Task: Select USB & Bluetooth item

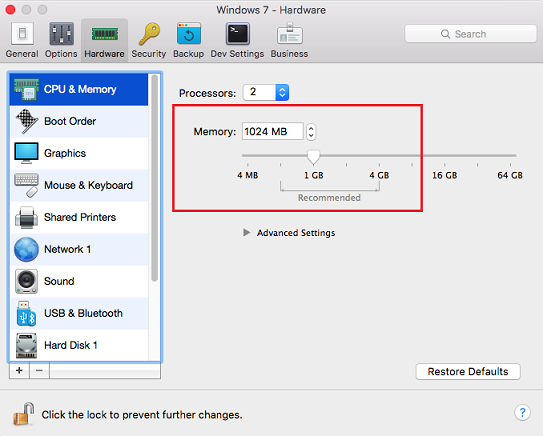Action: [79, 313]
